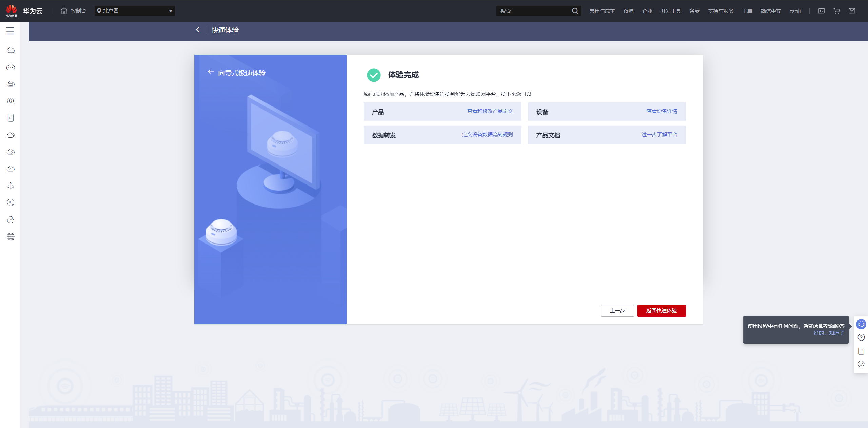The height and width of the screenshot is (428, 868).
Task: Click the 上一步 button
Action: pyautogui.click(x=617, y=311)
